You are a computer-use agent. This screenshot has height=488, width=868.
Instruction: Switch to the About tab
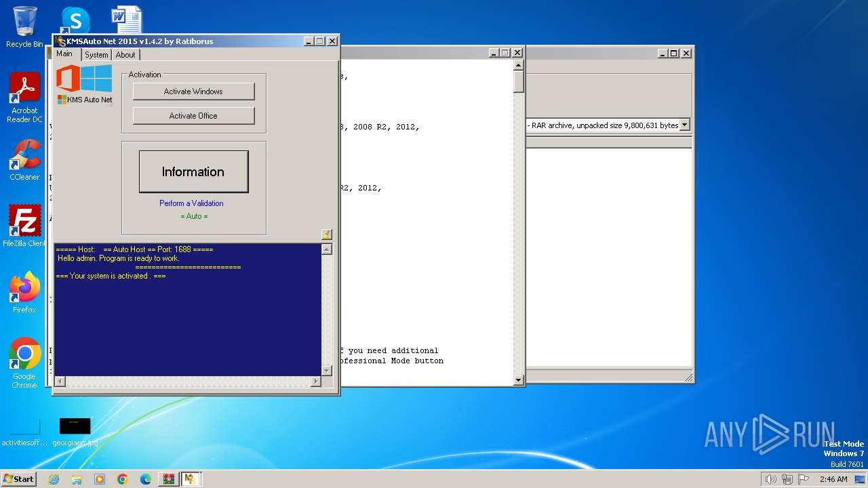(125, 55)
